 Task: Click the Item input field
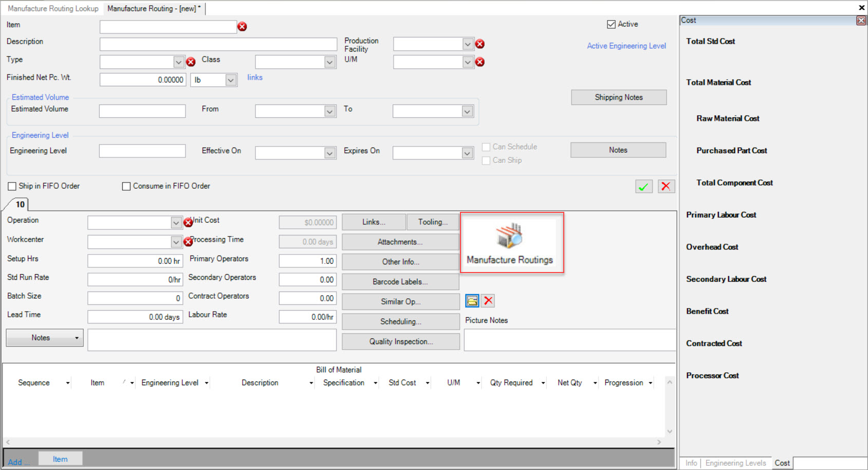[x=168, y=27]
